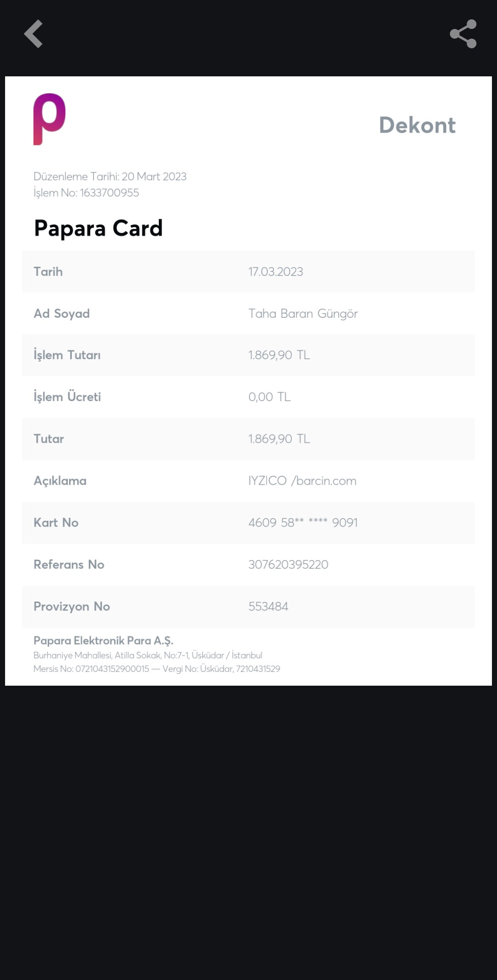Click Papara Elektronik Para A.Ş. text
The image size is (497, 980).
[104, 641]
